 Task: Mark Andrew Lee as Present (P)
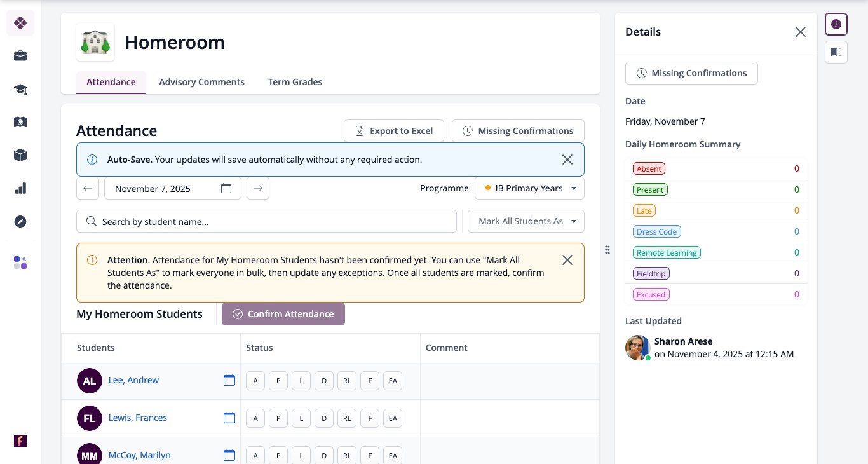pos(278,381)
